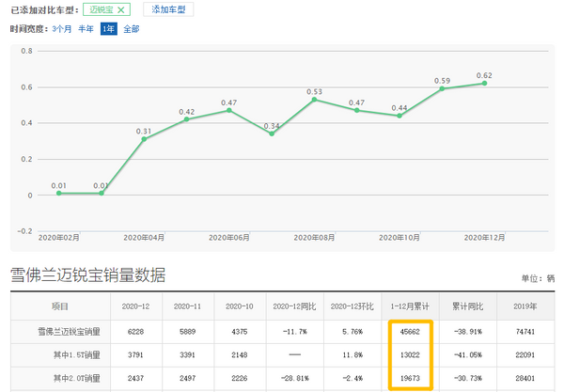
Task: Click the 0.34 data point on chart
Action: click(x=272, y=133)
